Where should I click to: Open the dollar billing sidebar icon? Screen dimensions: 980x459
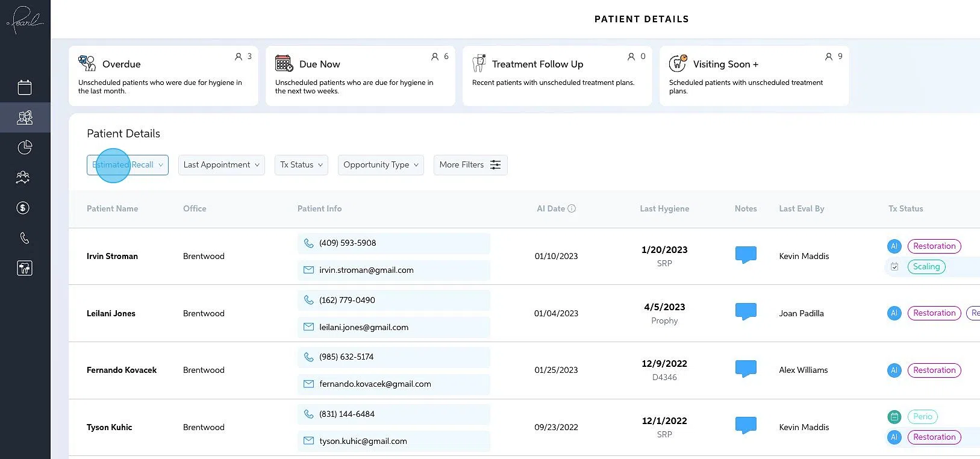(23, 208)
